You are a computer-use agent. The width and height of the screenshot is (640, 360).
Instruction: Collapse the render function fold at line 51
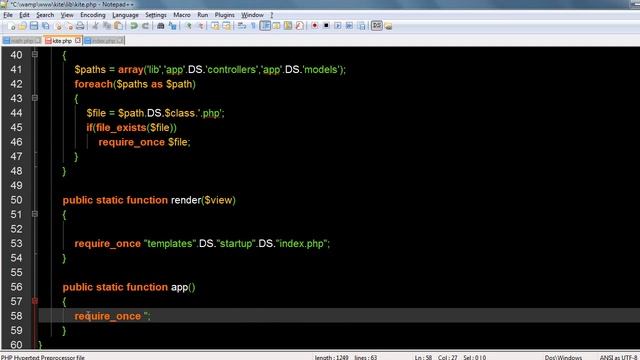(35, 214)
